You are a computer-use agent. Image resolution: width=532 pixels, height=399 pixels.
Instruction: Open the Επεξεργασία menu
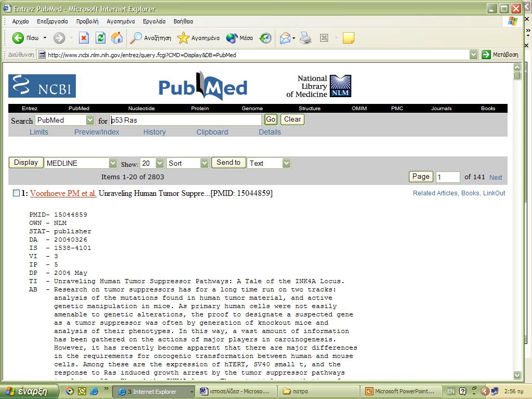point(52,21)
